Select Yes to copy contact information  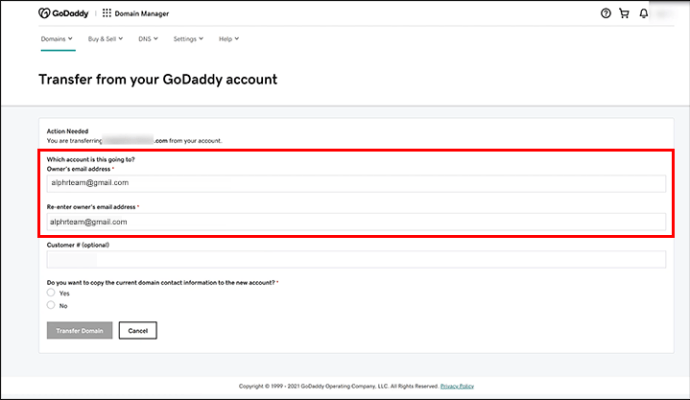tap(51, 293)
